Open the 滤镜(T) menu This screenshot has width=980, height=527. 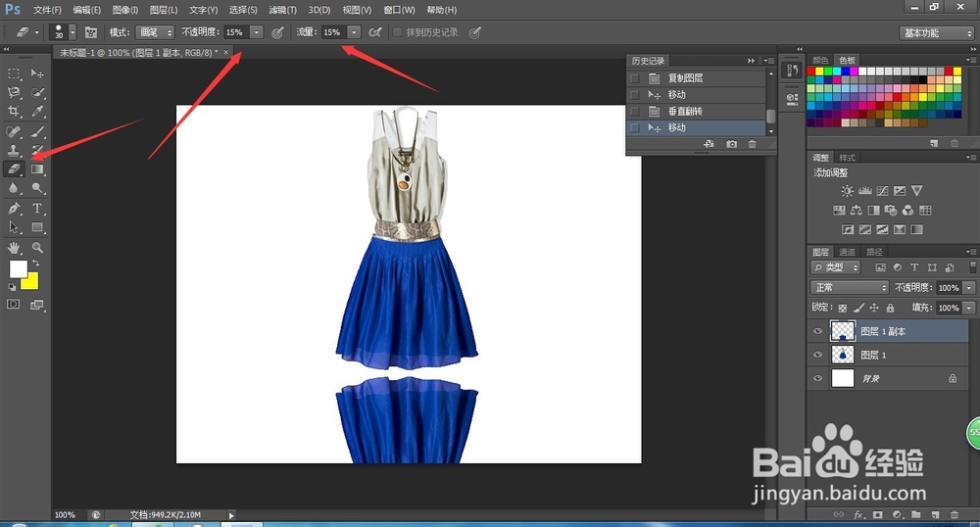283,10
